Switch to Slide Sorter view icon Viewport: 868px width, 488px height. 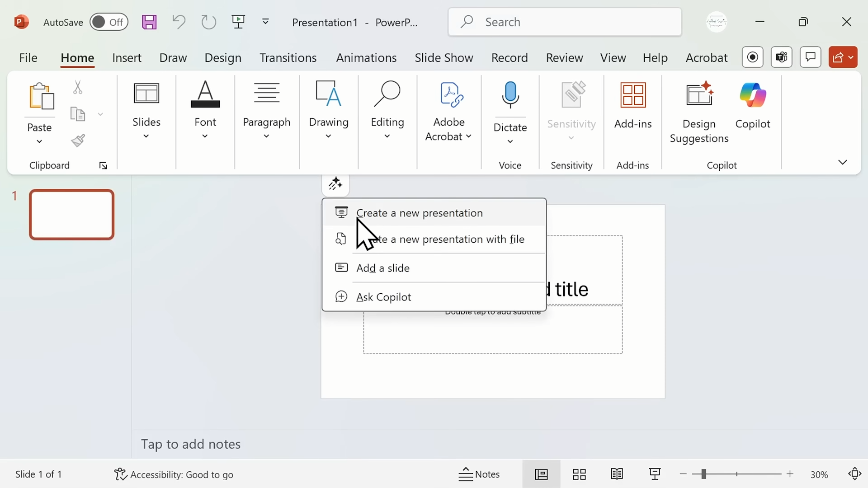(579, 474)
